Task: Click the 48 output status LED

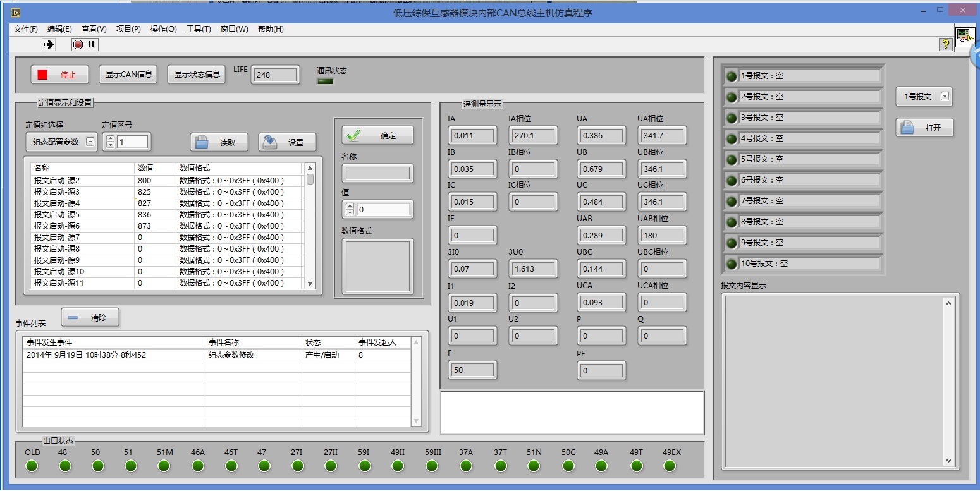Action: pyautogui.click(x=64, y=466)
